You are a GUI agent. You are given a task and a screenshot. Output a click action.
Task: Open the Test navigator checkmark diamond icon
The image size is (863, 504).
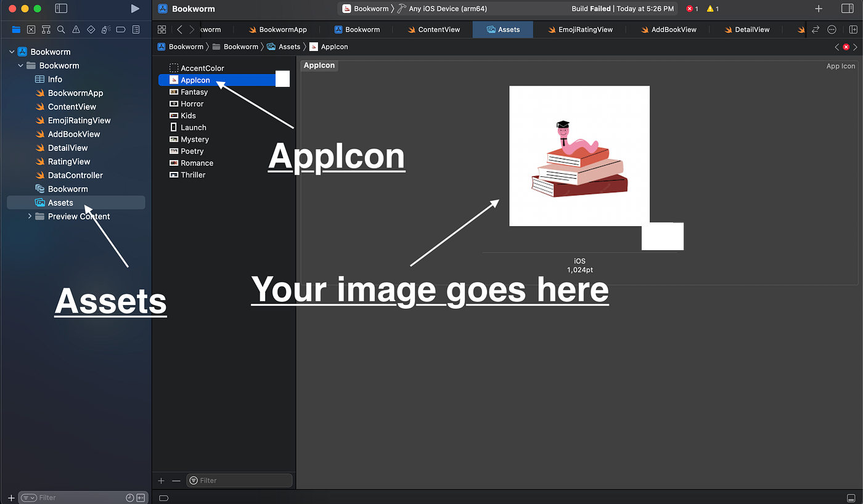91,29
